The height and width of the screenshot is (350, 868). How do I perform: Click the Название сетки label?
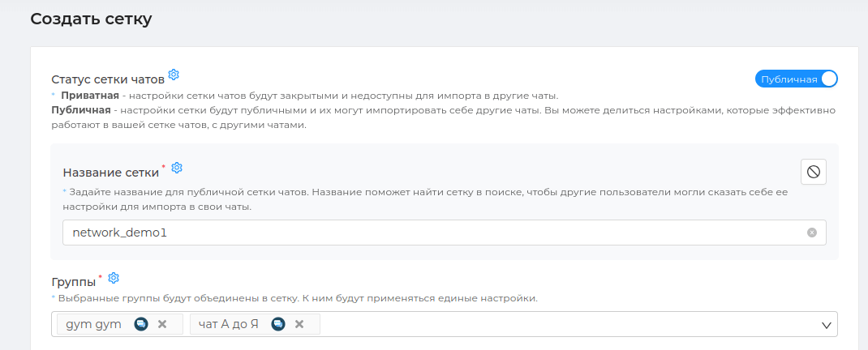[110, 172]
